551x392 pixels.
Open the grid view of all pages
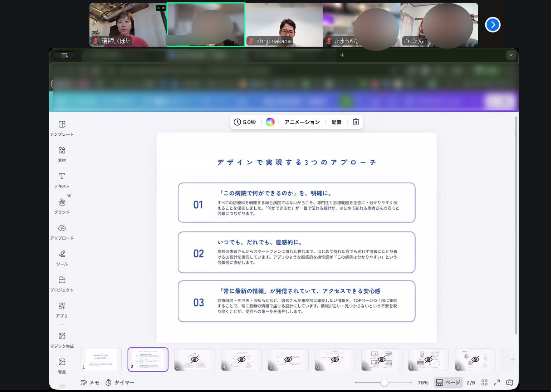pos(485,382)
